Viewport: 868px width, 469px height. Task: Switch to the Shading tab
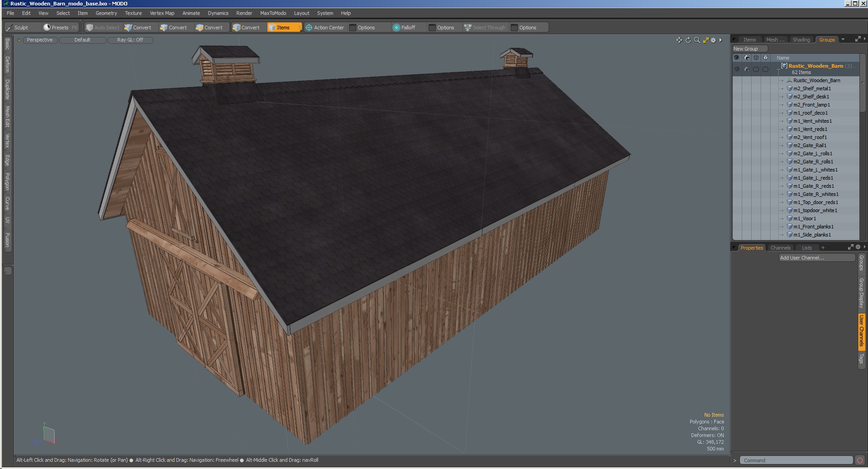pyautogui.click(x=801, y=40)
